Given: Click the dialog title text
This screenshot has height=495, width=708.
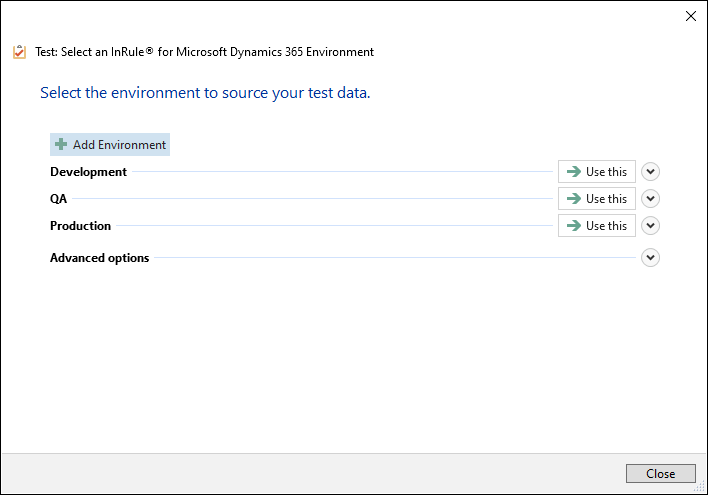Looking at the screenshot, I should coord(205,52).
